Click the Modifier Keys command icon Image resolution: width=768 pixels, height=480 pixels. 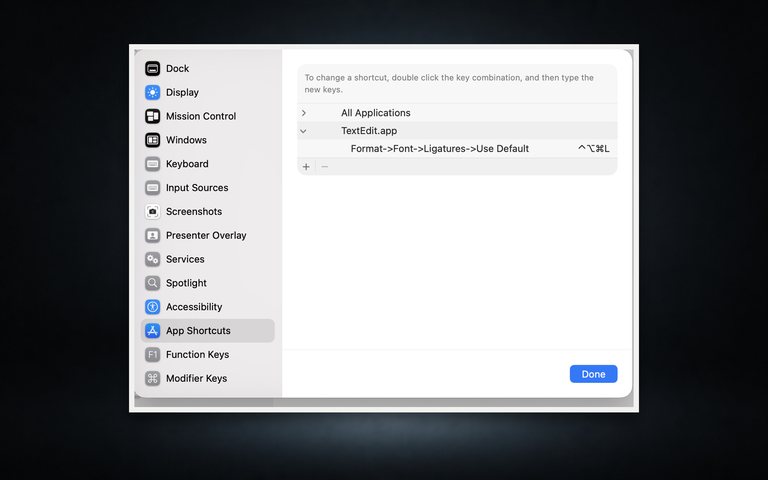point(152,379)
